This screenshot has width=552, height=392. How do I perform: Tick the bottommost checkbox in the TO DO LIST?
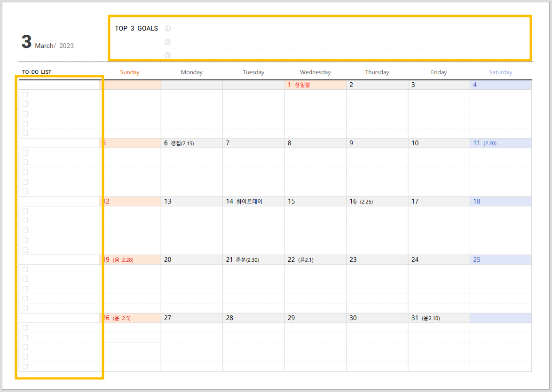25,367
